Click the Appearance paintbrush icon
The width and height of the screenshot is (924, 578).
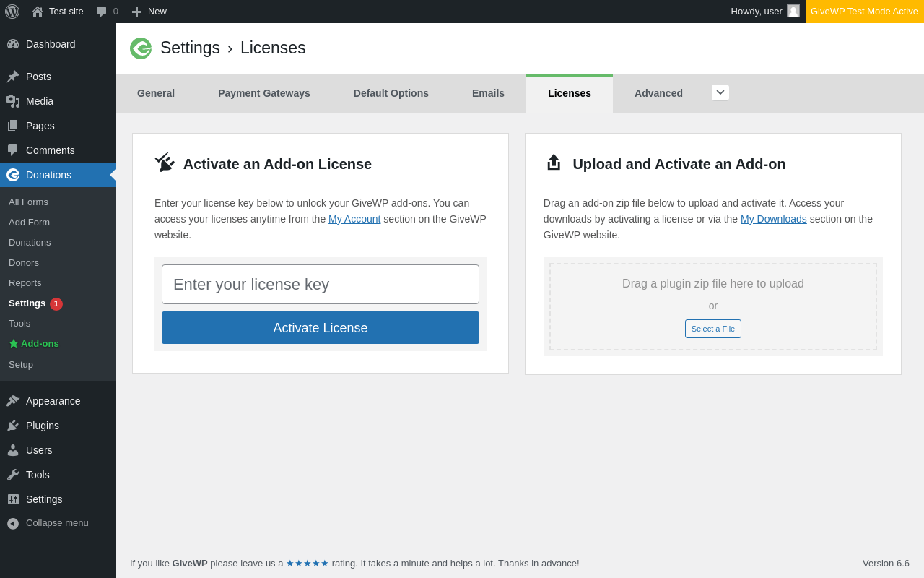click(x=13, y=401)
